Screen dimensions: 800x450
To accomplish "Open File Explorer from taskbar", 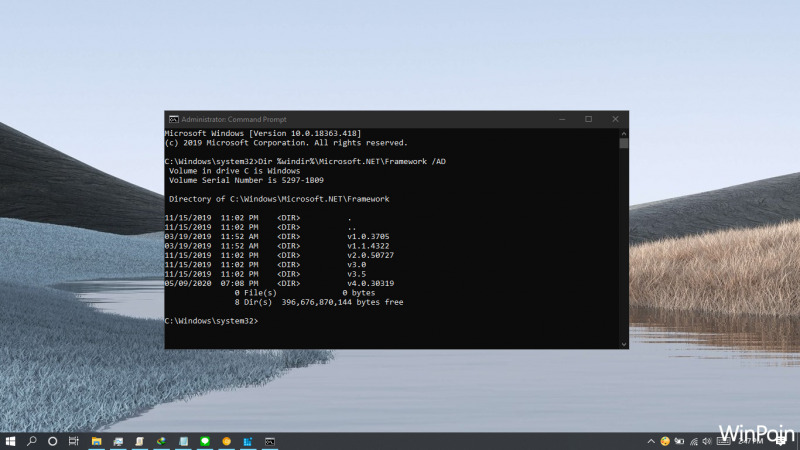I will coord(96,441).
